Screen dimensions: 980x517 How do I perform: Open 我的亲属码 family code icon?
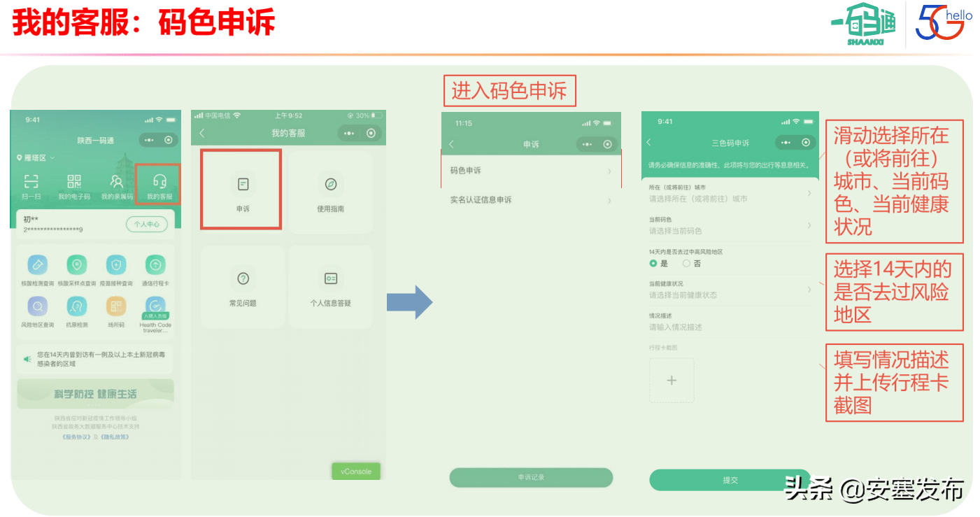coord(117,182)
